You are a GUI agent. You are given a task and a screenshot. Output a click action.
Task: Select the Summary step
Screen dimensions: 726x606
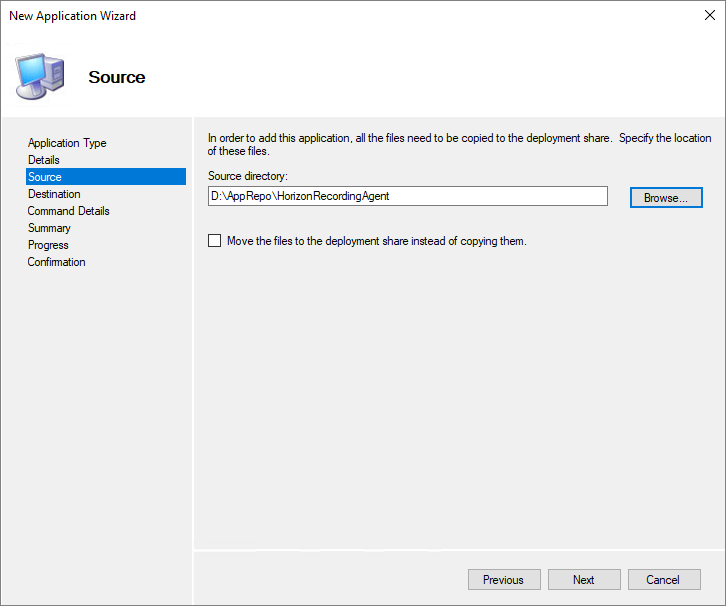49,228
